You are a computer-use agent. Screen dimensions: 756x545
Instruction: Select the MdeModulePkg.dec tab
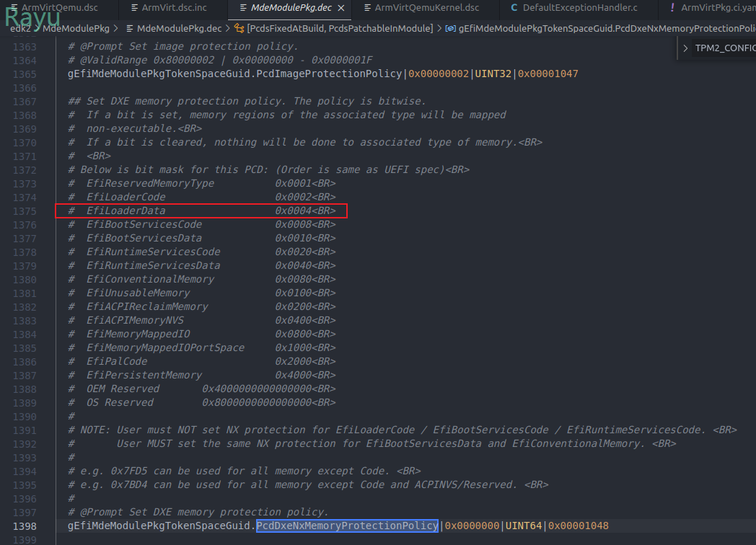(x=291, y=8)
